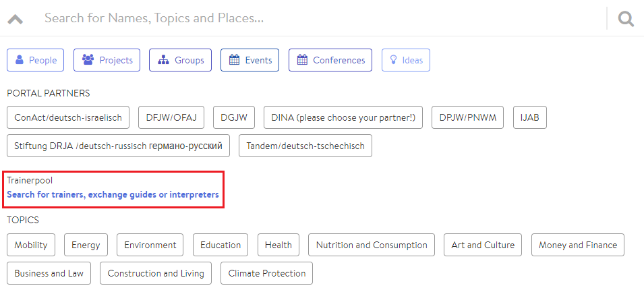This screenshot has height=290, width=644.
Task: Pick the Tandem/deutsch-tschechisch partner
Action: (x=305, y=146)
